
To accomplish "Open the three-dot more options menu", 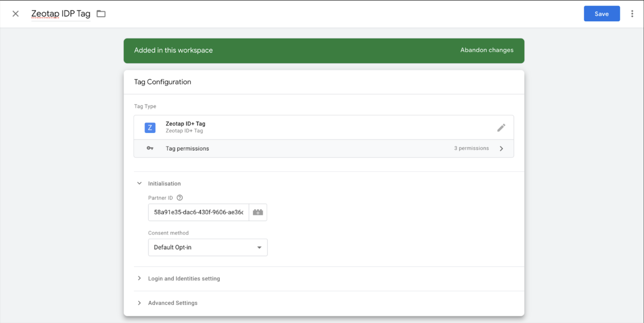I will 632,14.
